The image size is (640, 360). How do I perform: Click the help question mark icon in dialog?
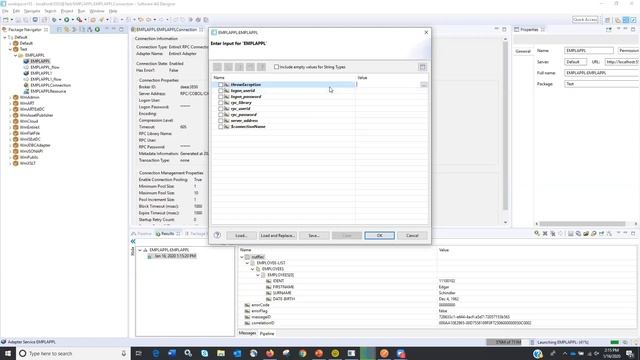point(217,235)
